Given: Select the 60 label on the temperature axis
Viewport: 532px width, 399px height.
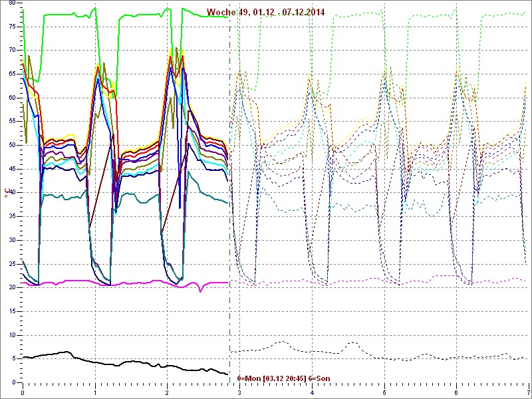Looking at the screenshot, I should click(x=12, y=98).
